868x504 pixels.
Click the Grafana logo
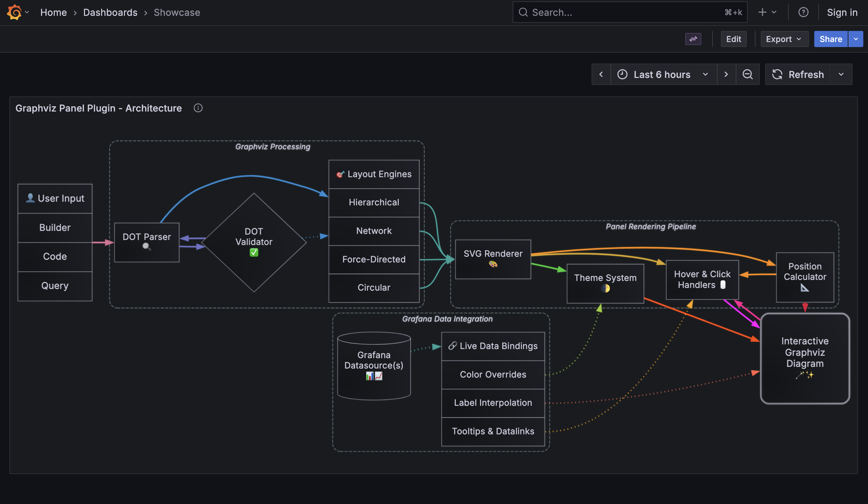click(14, 12)
